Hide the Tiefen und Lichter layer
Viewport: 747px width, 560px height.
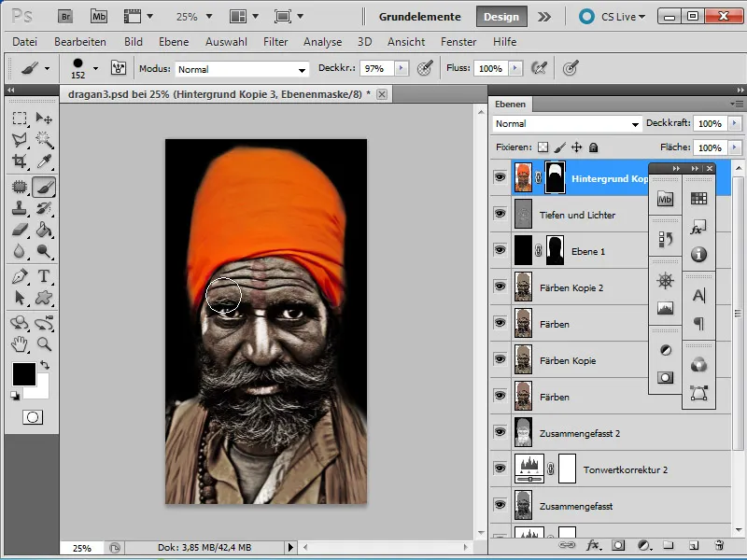(x=500, y=214)
